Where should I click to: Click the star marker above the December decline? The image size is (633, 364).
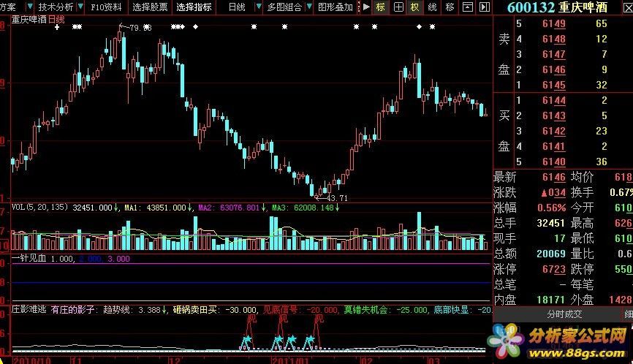tap(254, 26)
